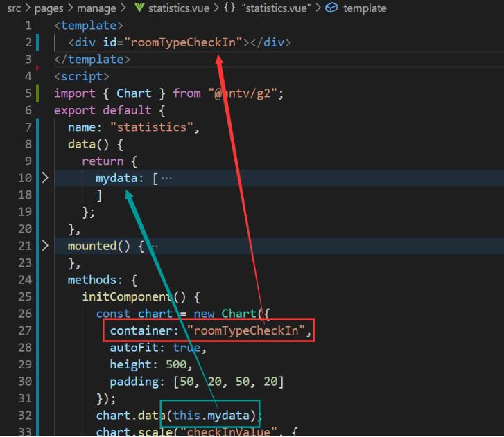Click the "return {" keyword on line 9
The image size is (504, 437).
pyautogui.click(x=110, y=161)
